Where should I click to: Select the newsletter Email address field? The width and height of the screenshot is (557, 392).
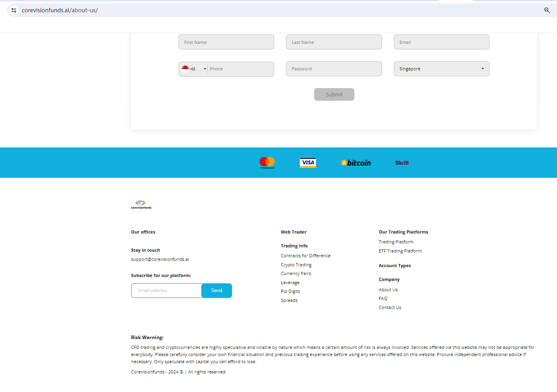point(166,291)
